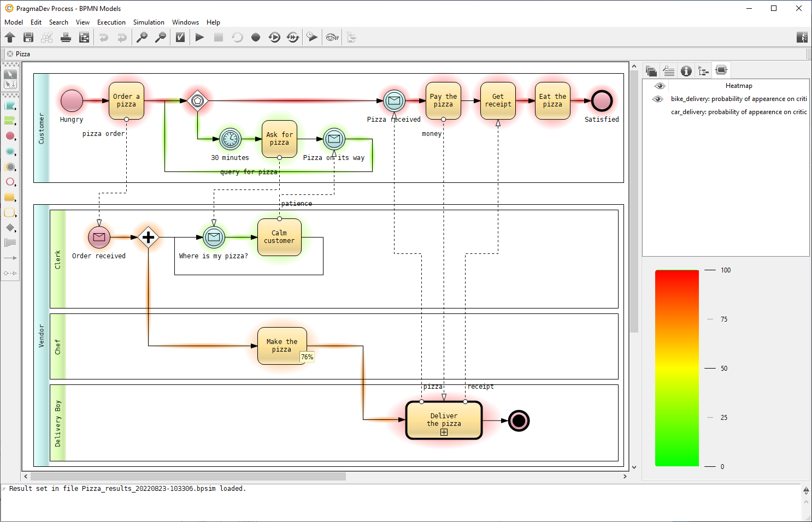The height and width of the screenshot is (522, 812).
Task: Click the save model floppy disk icon
Action: pyautogui.click(x=28, y=37)
